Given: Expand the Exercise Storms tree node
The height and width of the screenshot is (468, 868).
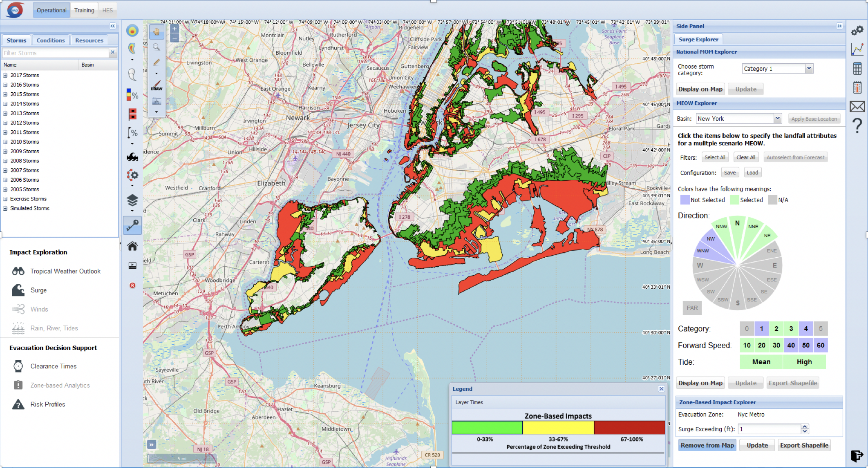Looking at the screenshot, I should click(x=6, y=199).
